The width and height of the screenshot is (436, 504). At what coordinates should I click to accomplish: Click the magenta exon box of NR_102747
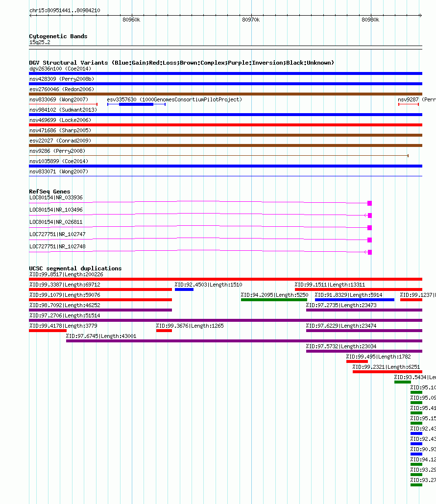click(x=370, y=240)
